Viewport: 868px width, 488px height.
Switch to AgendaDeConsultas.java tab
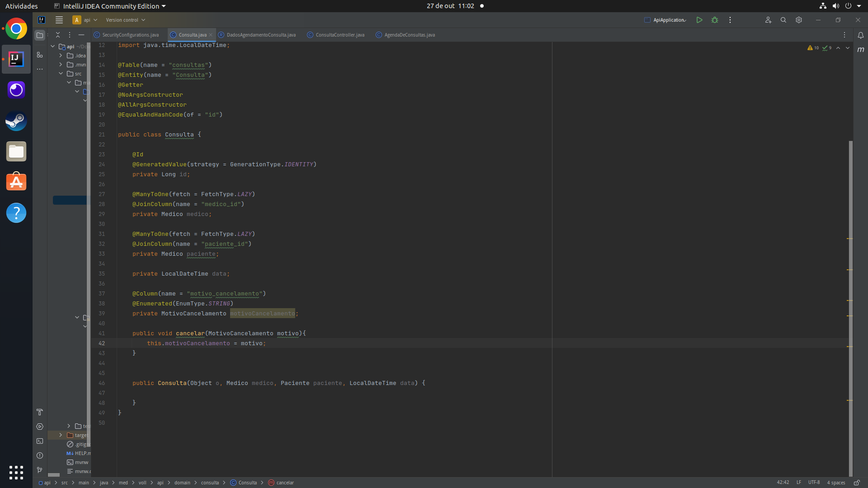coord(406,35)
